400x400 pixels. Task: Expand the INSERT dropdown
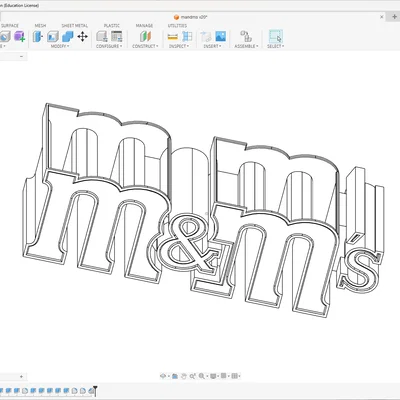pos(212,46)
